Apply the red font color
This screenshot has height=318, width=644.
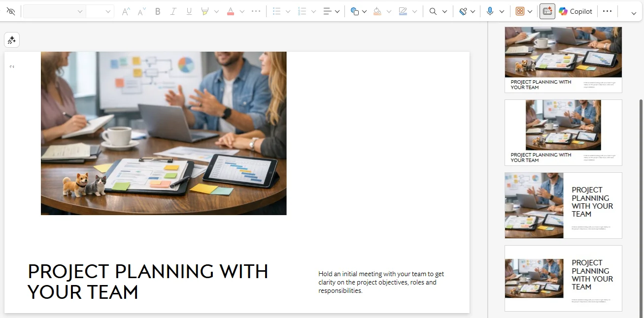(x=231, y=11)
